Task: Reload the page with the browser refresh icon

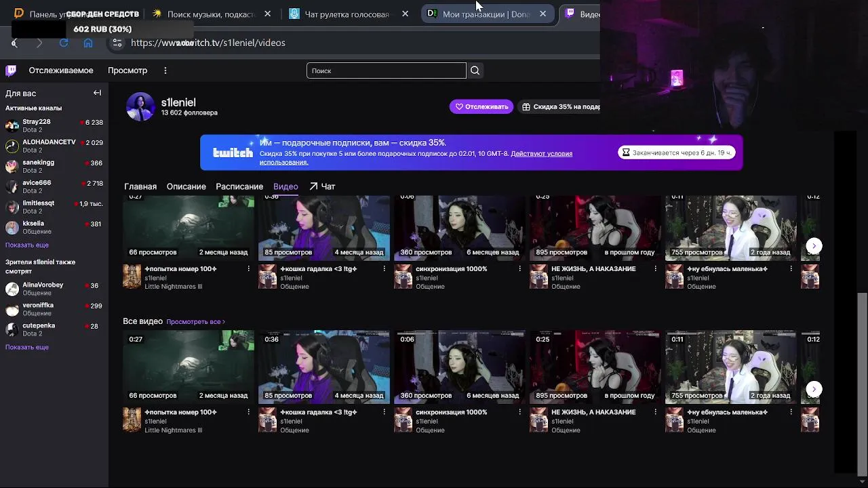Action: (x=64, y=43)
